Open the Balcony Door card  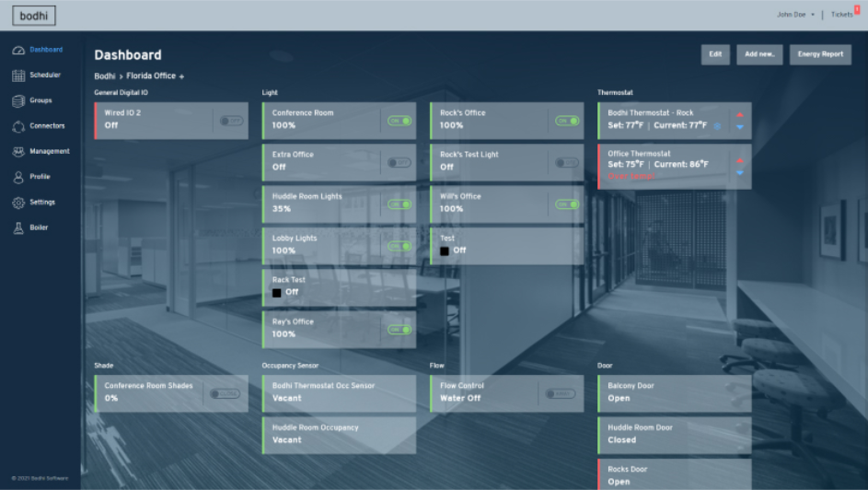(675, 393)
